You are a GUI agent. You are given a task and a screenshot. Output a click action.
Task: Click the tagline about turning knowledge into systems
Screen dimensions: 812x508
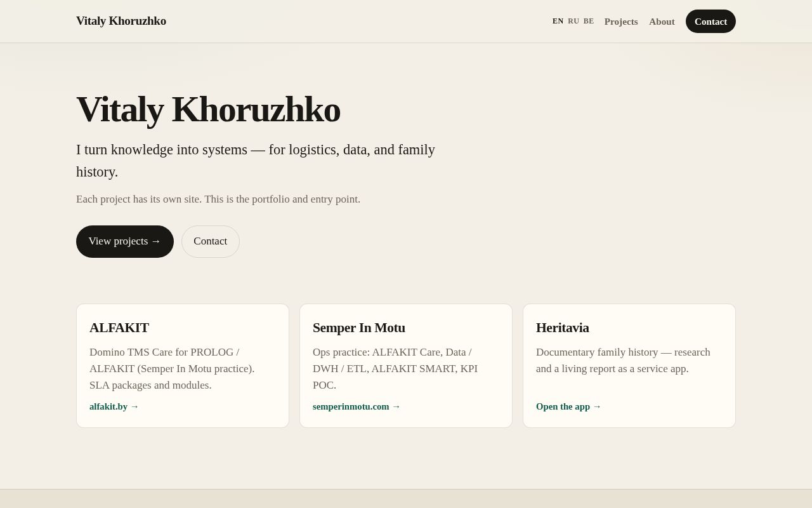point(256,161)
